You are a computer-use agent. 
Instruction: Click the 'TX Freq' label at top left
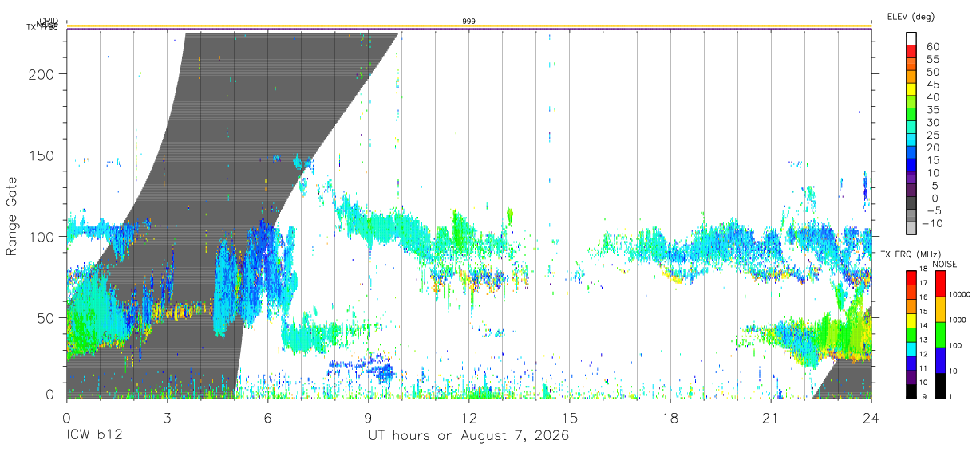point(42,29)
